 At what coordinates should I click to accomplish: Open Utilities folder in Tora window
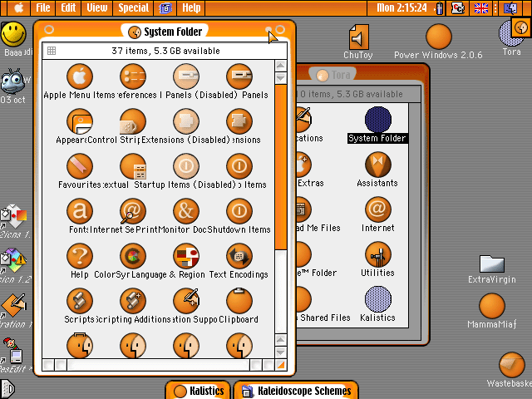pyautogui.click(x=377, y=254)
